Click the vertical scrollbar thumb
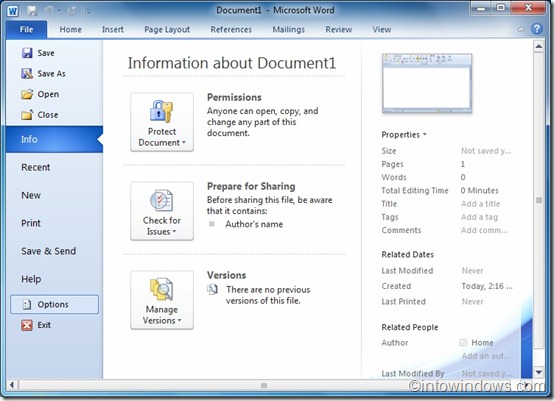 539,200
